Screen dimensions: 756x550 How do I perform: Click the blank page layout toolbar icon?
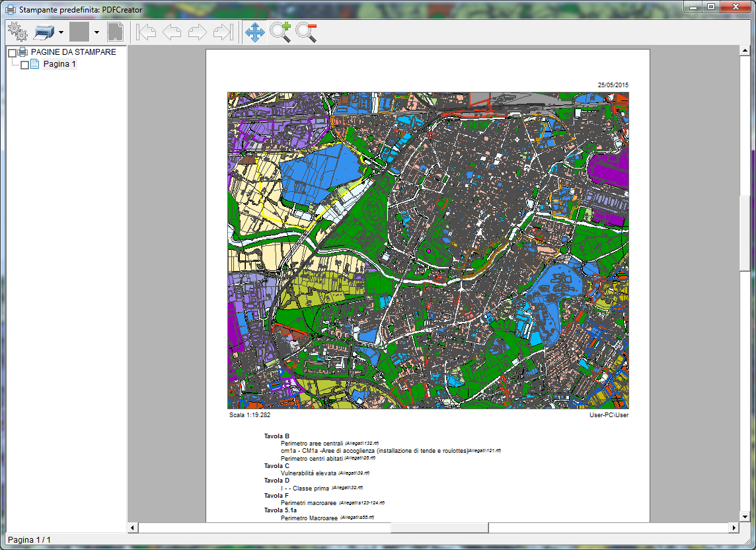pyautogui.click(x=115, y=32)
